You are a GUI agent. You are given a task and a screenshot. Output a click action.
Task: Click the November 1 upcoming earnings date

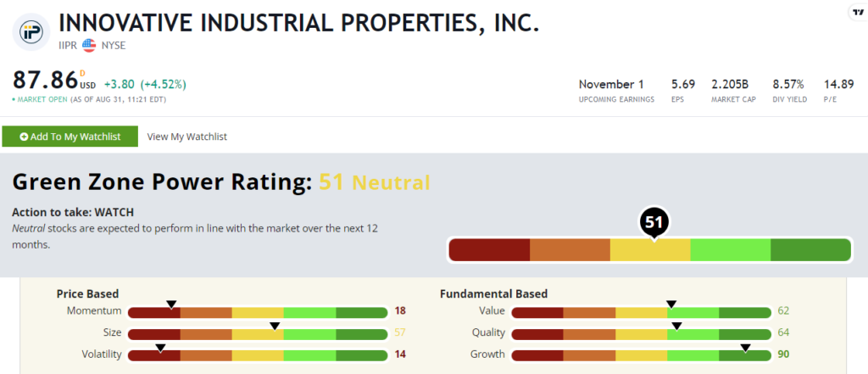pos(611,84)
